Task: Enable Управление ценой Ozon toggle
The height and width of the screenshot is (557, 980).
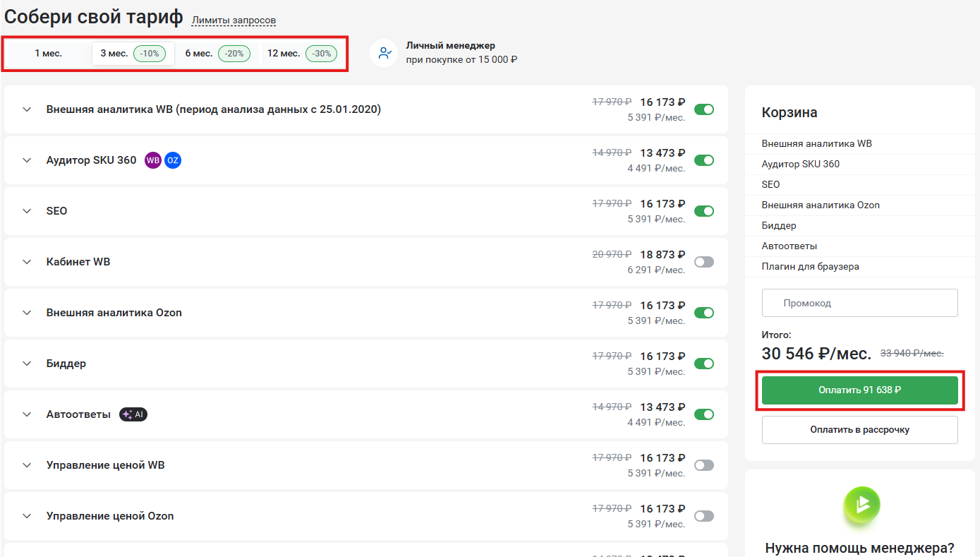Action: point(704,516)
